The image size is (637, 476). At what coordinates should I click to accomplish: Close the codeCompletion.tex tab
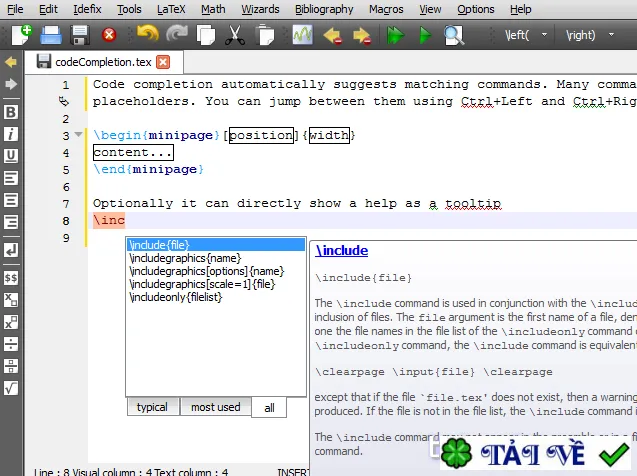click(163, 62)
